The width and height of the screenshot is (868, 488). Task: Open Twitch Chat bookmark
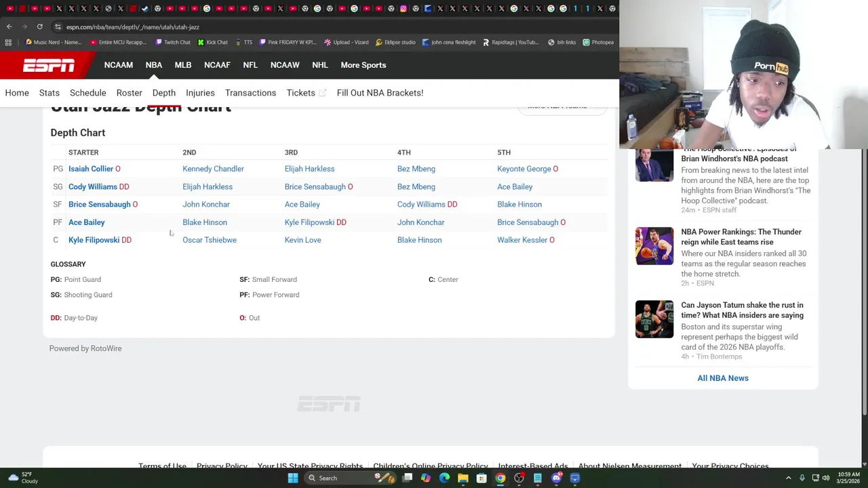(x=173, y=42)
